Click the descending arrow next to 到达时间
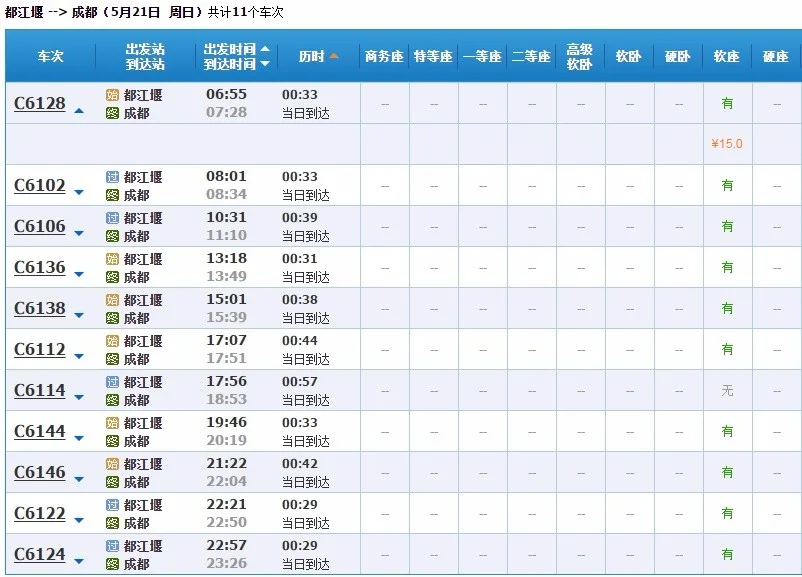 [265, 62]
